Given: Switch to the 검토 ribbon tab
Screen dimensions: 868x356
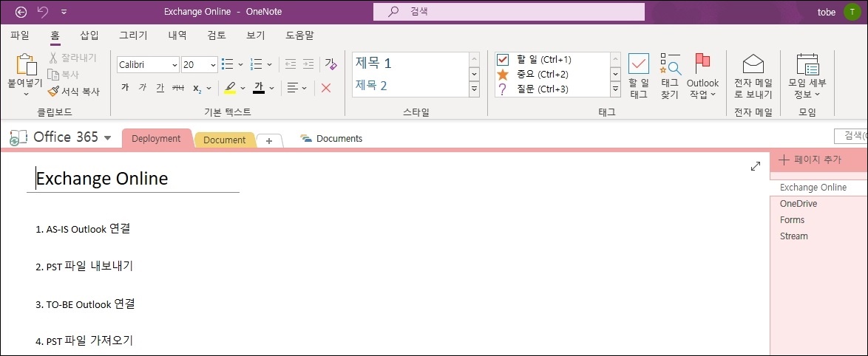Looking at the screenshot, I should coord(217,36).
